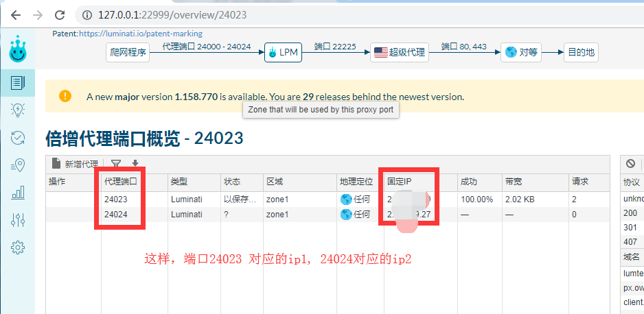This screenshot has width=644, height=314.
Task: Open the bar chart statistics sidebar icon
Action: coord(18,193)
